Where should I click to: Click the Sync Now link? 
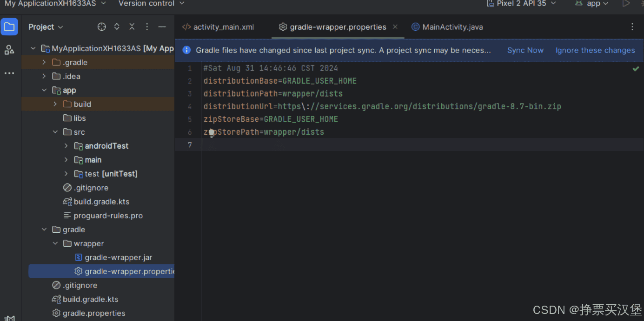click(525, 50)
